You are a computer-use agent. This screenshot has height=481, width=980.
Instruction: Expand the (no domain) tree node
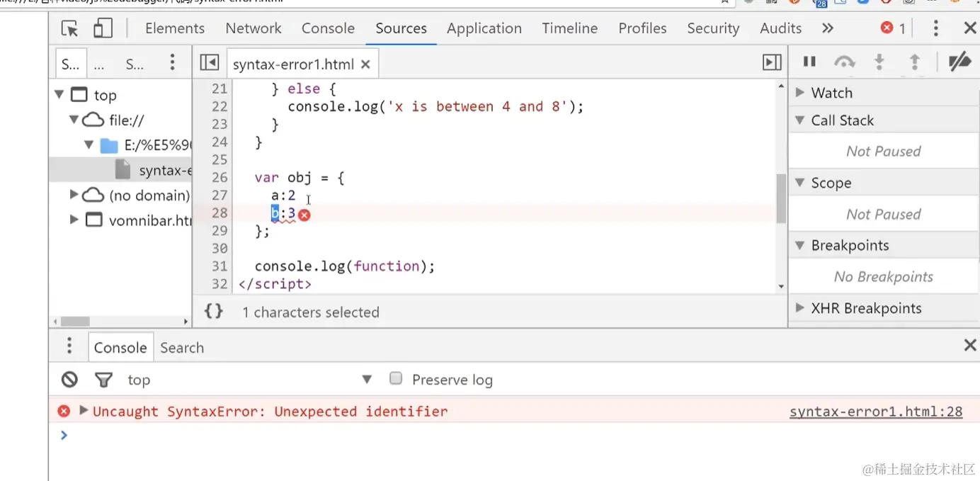(x=74, y=194)
